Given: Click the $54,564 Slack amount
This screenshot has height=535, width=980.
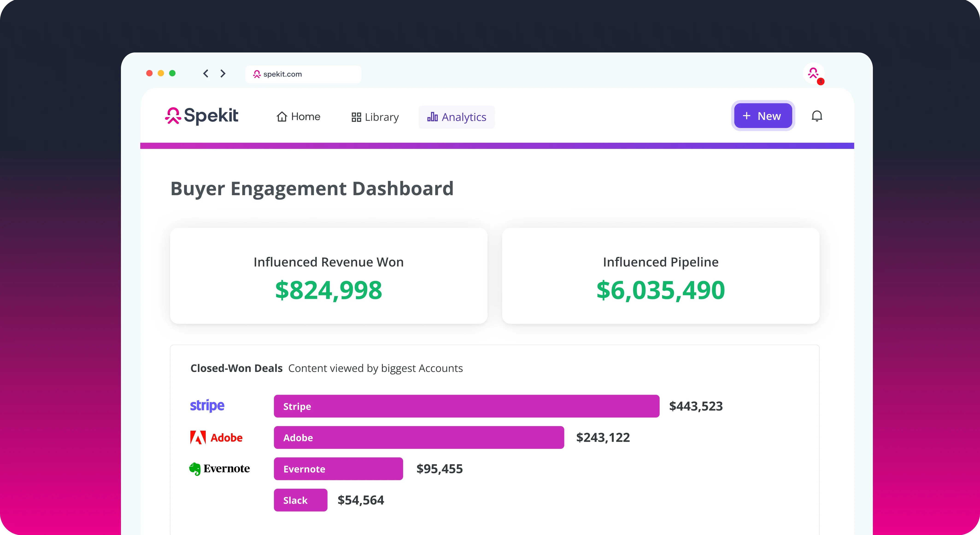Looking at the screenshot, I should tap(361, 500).
